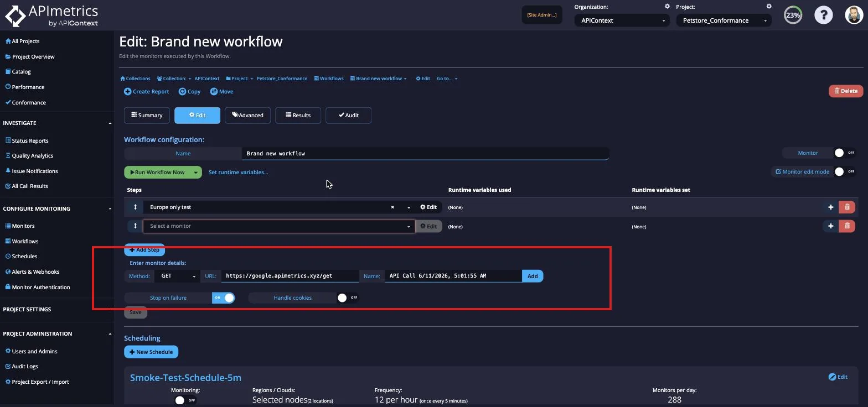Click the 23% usage progress circle

(793, 15)
